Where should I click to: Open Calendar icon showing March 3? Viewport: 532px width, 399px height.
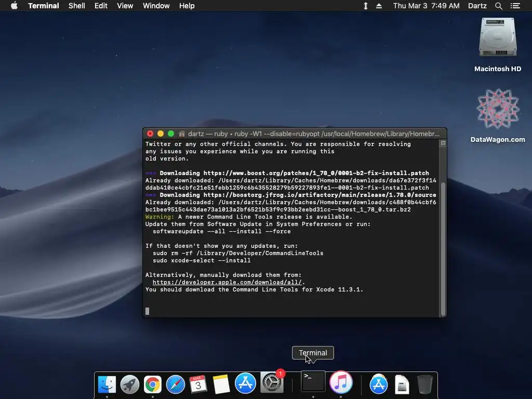pos(198,384)
